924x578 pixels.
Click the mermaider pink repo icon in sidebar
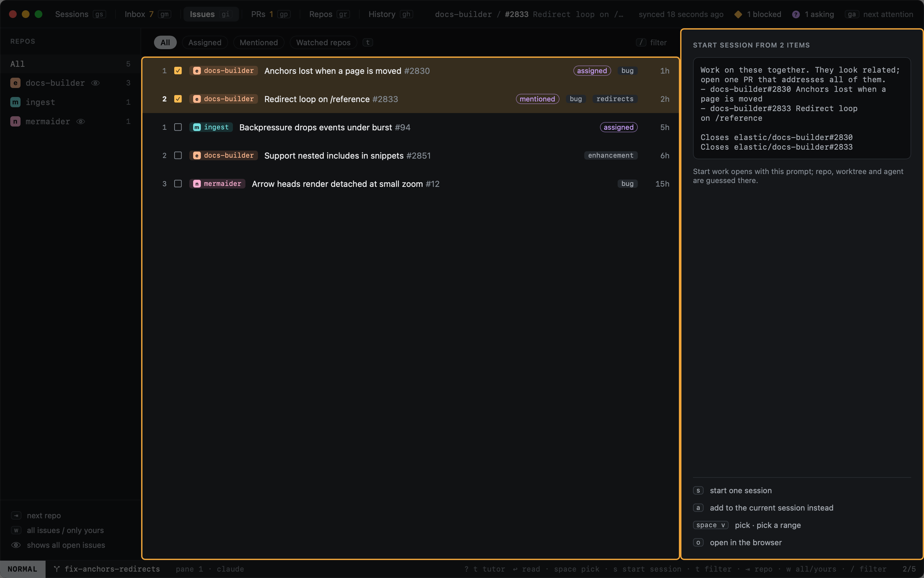coord(15,122)
